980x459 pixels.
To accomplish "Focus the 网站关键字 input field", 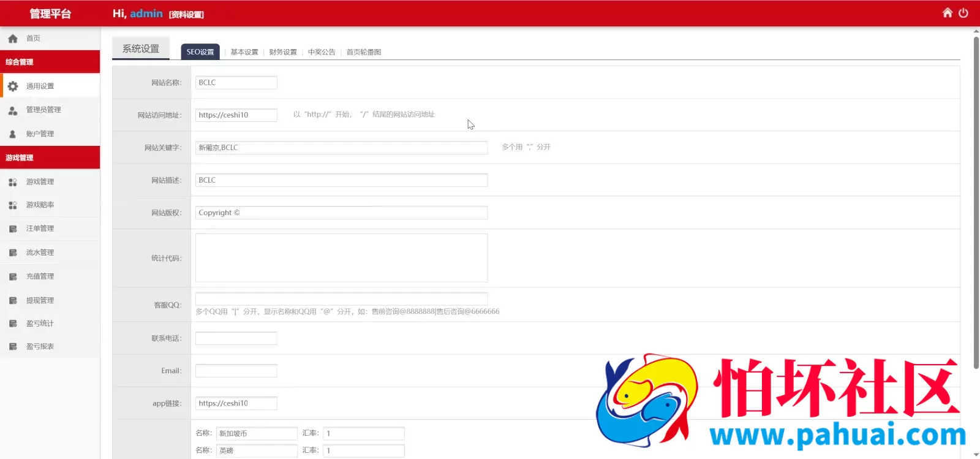I will 342,148.
